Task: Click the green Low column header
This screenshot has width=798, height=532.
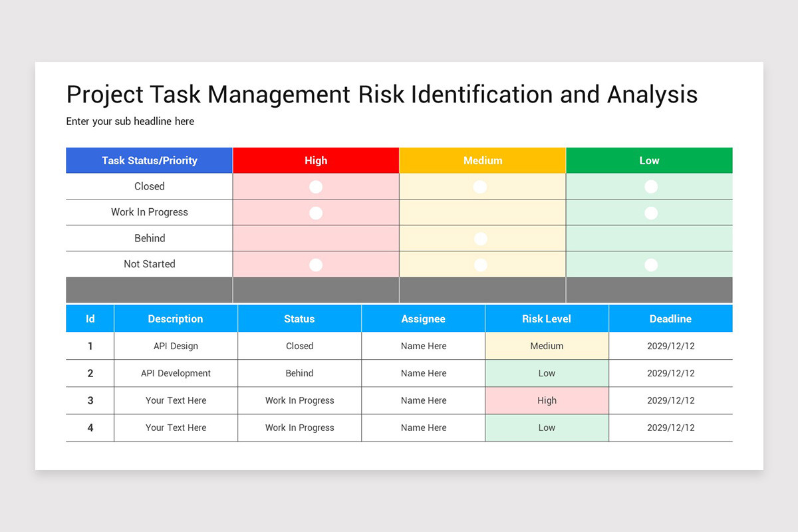Action: (648, 160)
